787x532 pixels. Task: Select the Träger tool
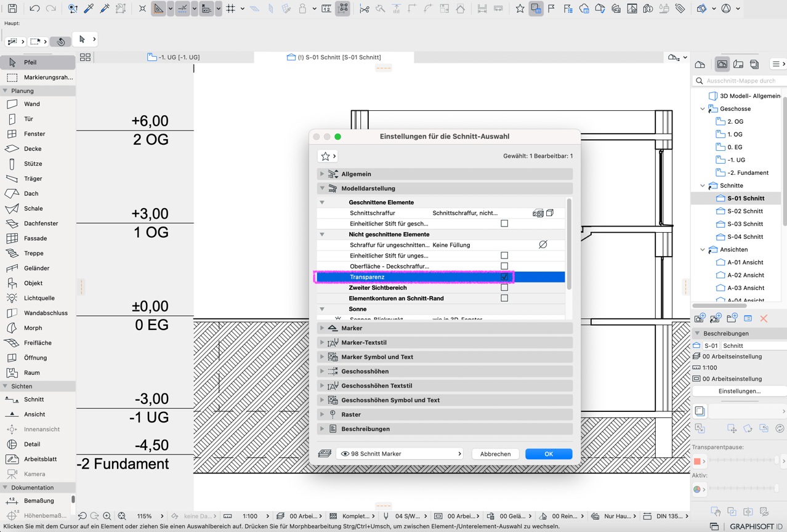(37, 179)
